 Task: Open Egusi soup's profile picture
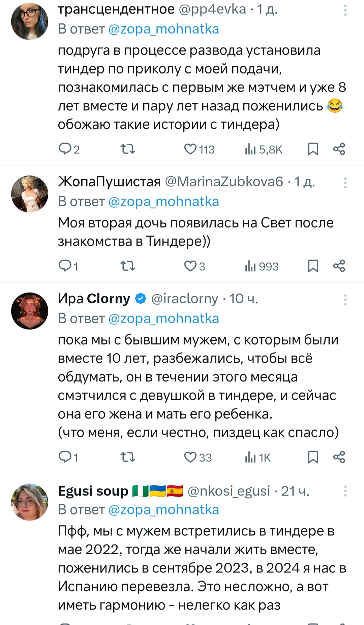pos(30,502)
